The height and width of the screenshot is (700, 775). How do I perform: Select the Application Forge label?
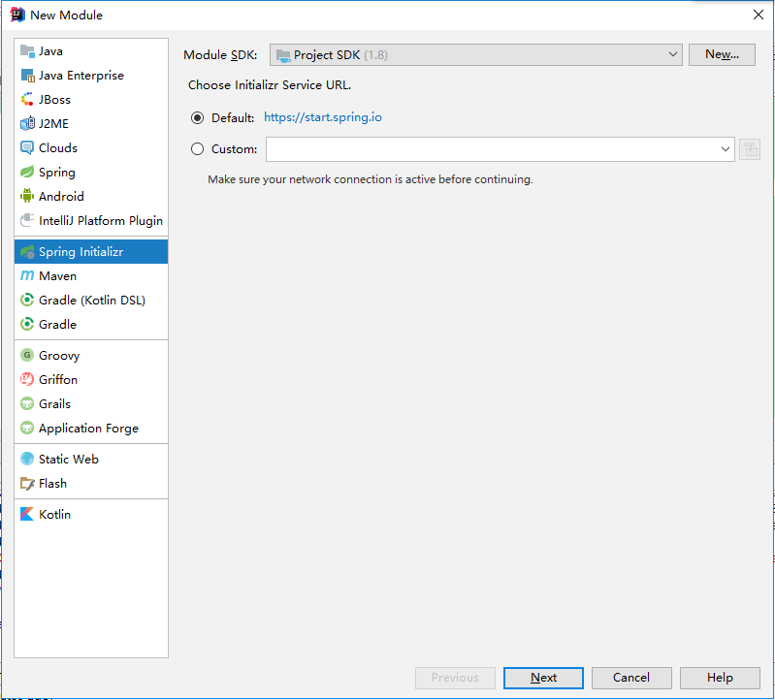coord(89,429)
